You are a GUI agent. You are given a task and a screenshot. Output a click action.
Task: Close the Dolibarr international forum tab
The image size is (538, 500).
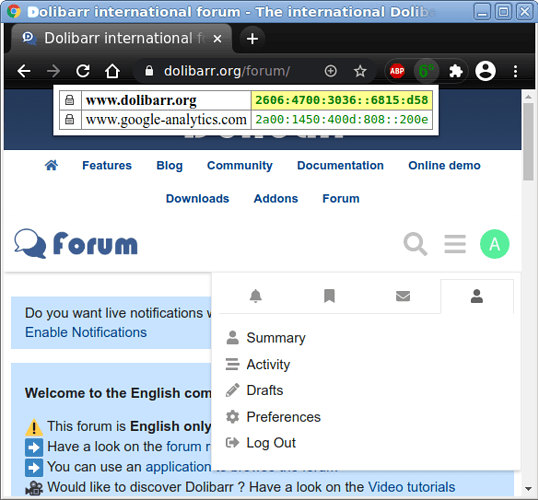pos(217,39)
